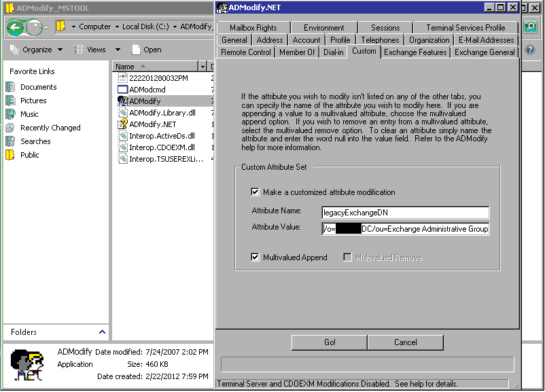Click the green search icon in Explorer
The image size is (545, 392).
coord(530,27)
